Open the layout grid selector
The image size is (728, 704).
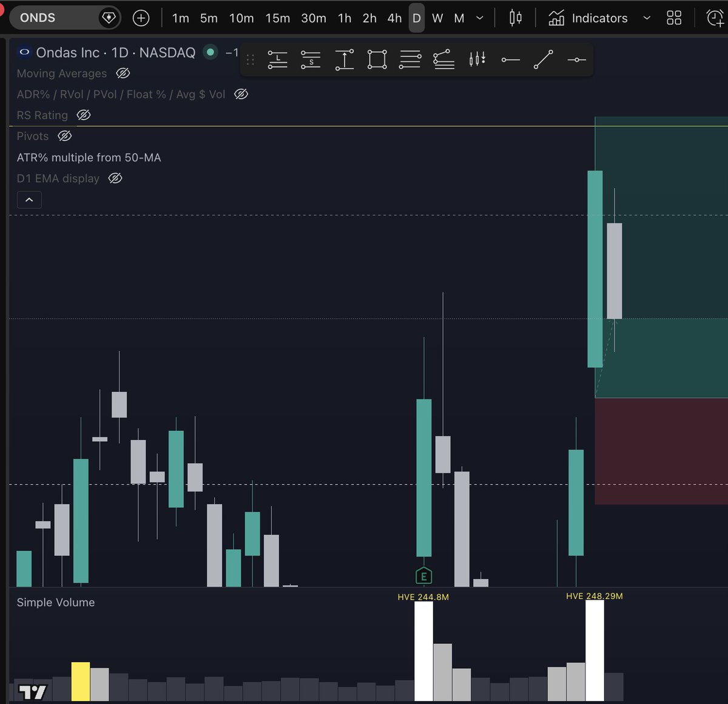[x=674, y=18]
